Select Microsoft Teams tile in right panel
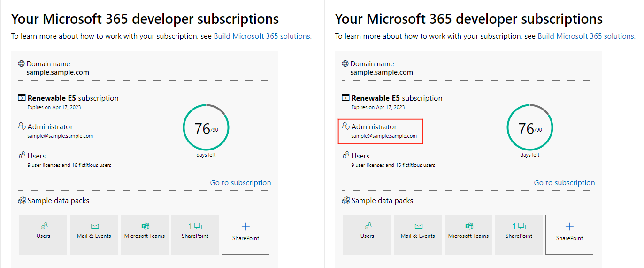This screenshot has width=644, height=268. pyautogui.click(x=468, y=235)
